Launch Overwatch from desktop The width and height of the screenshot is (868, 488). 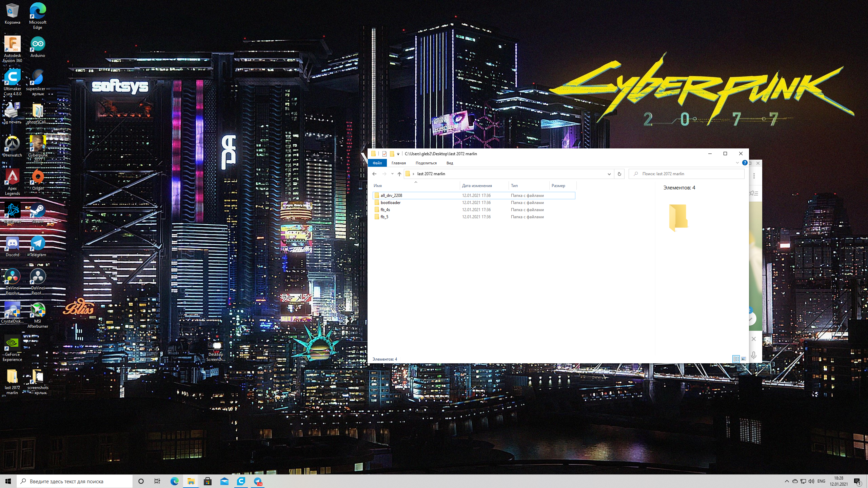(x=12, y=146)
